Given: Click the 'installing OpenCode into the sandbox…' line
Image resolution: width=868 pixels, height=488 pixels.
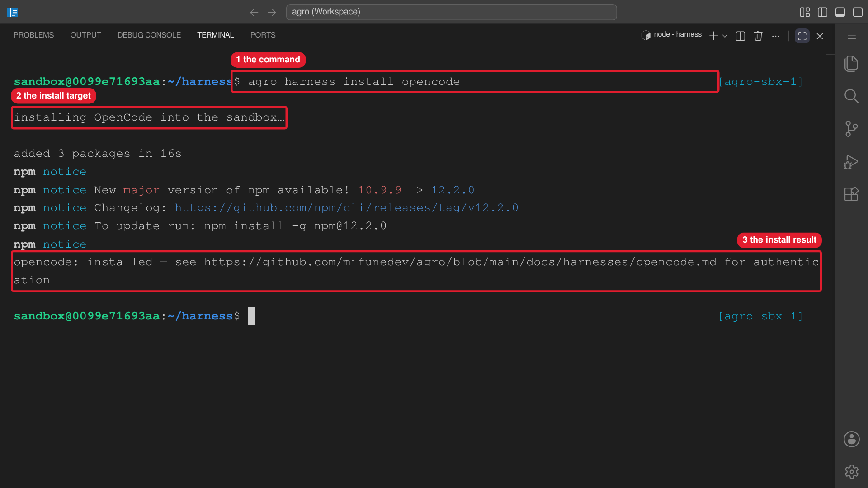Looking at the screenshot, I should click(x=149, y=117).
